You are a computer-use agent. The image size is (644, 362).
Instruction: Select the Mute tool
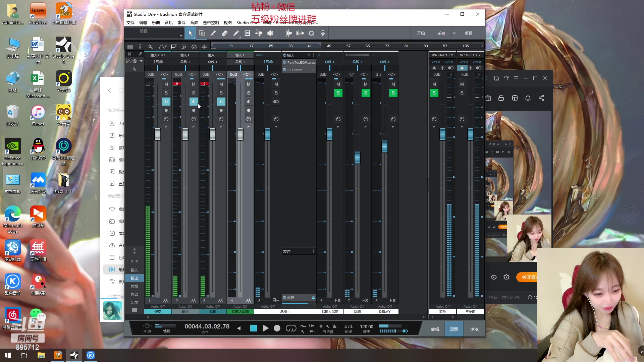click(247, 33)
